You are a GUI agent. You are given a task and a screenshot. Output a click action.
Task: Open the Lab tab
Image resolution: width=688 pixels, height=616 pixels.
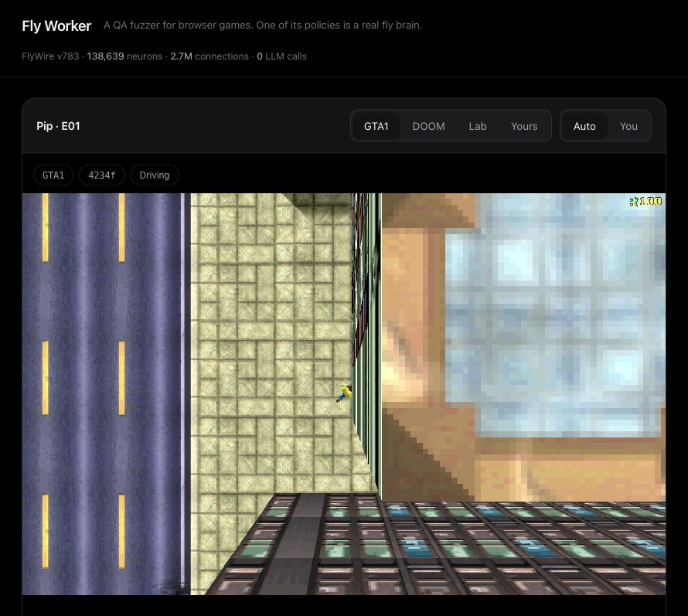click(x=478, y=126)
